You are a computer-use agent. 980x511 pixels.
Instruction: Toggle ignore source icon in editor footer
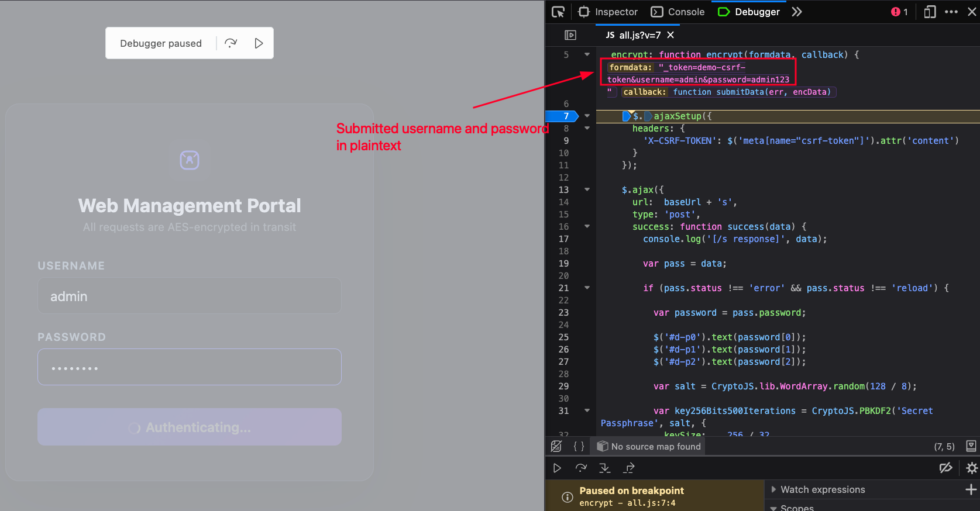point(556,446)
